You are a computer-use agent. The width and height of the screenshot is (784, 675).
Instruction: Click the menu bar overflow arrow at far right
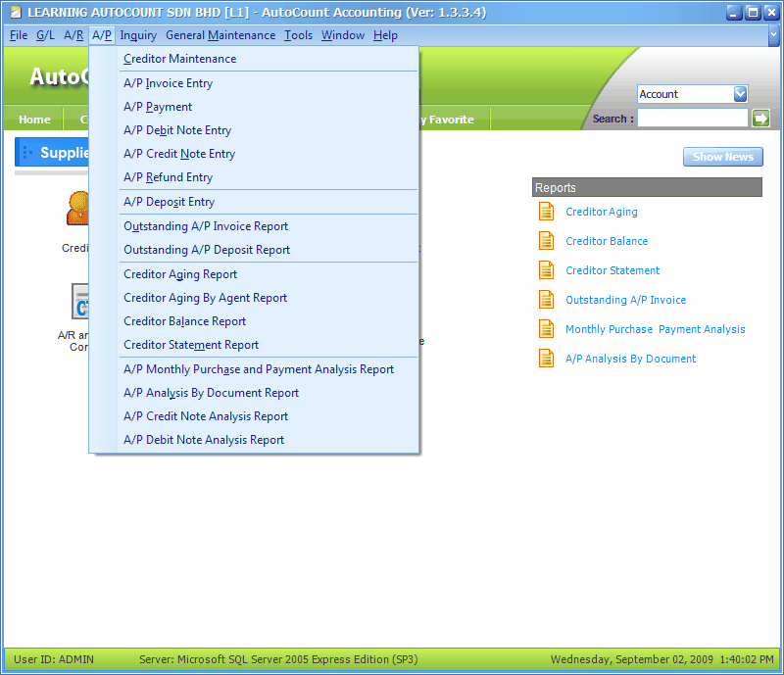773,35
